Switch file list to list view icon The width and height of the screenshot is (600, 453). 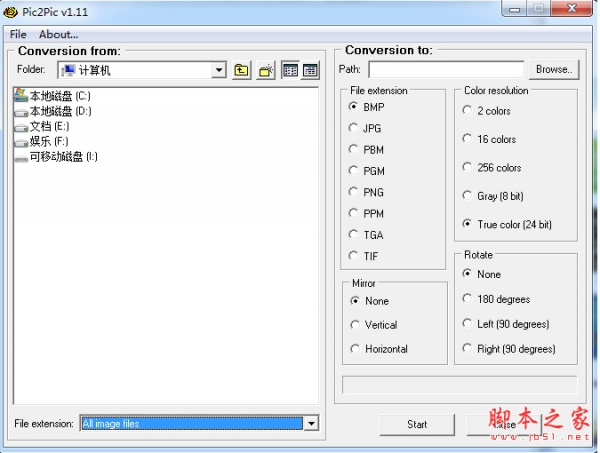(x=290, y=70)
